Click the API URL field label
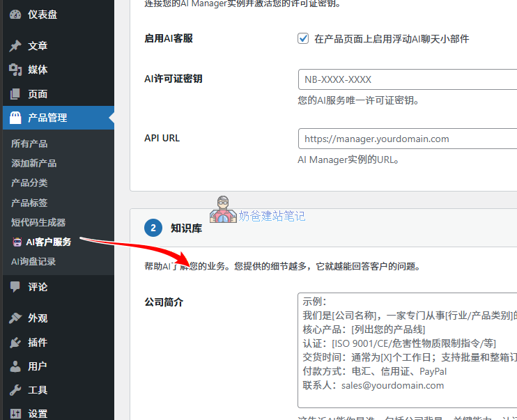 162,138
